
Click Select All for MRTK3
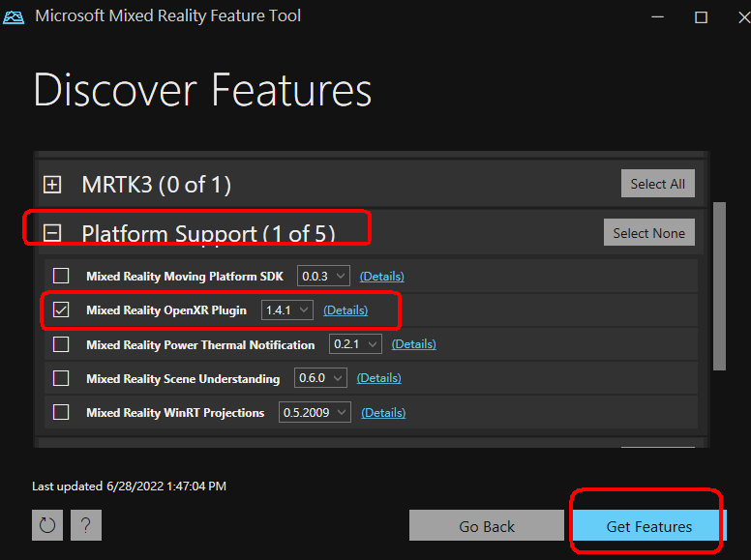pyautogui.click(x=657, y=184)
